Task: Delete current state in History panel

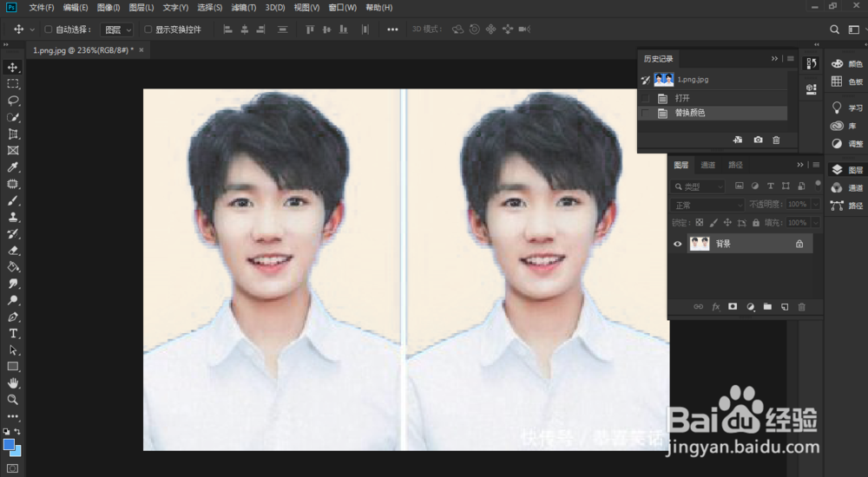Action: (x=776, y=140)
